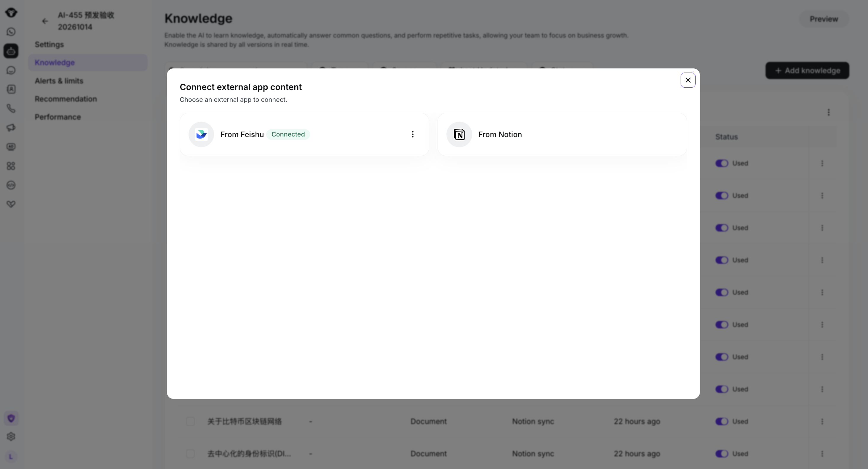Click the Notion logo icon
This screenshot has height=469, width=868.
coord(459,134)
